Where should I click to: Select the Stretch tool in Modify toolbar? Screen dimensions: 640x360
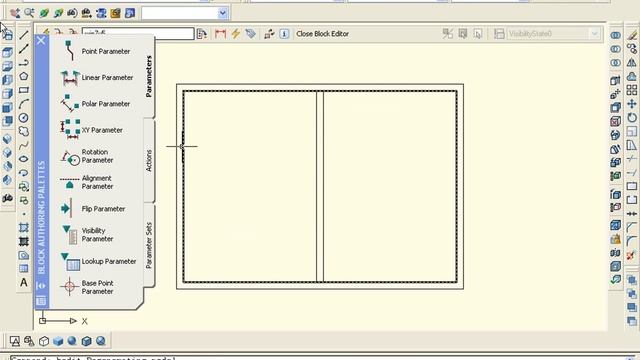632,145
